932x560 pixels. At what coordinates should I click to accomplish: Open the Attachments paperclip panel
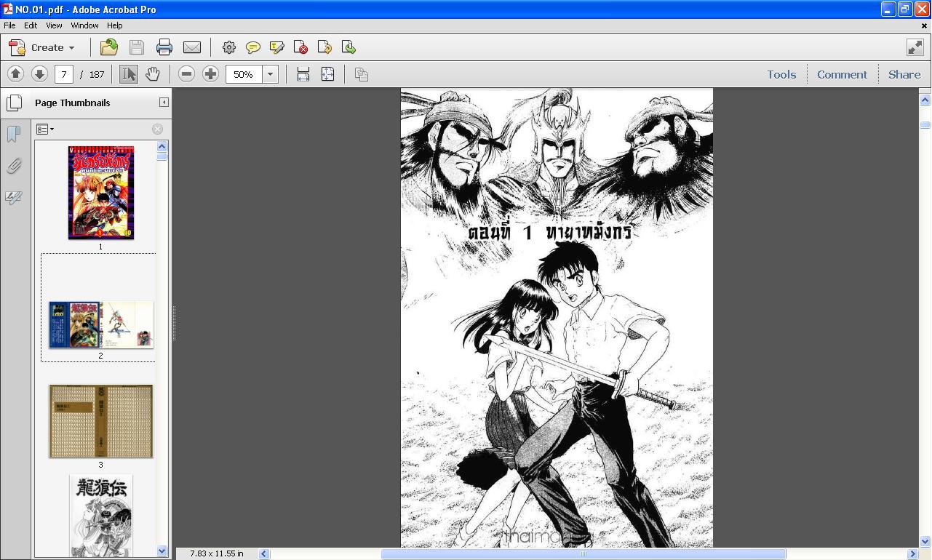[14, 166]
